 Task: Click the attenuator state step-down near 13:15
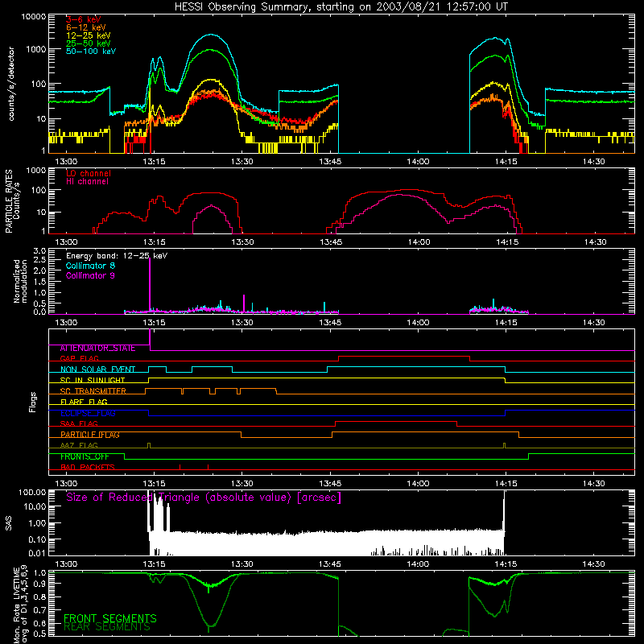tap(150, 340)
